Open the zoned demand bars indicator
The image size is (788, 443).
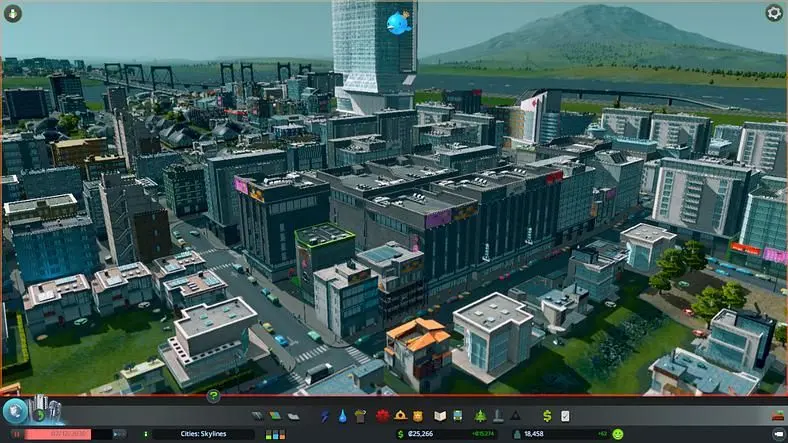(x=275, y=434)
